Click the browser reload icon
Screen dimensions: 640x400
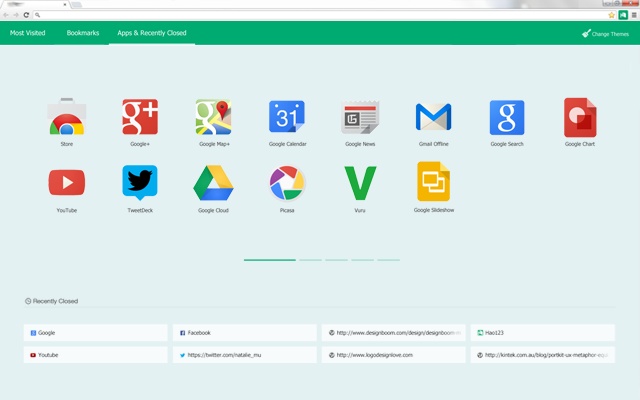click(26, 15)
